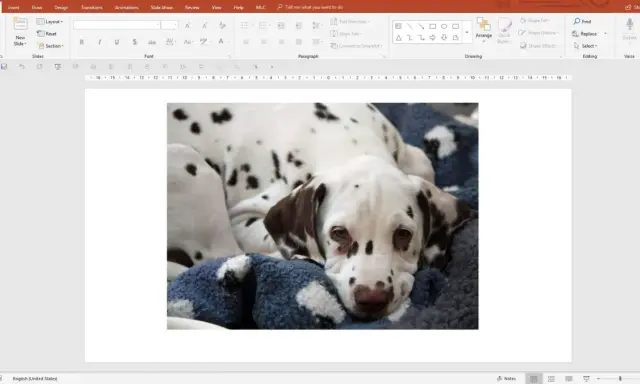The width and height of the screenshot is (640, 384).
Task: Open the Animations tab
Action: tap(127, 7)
